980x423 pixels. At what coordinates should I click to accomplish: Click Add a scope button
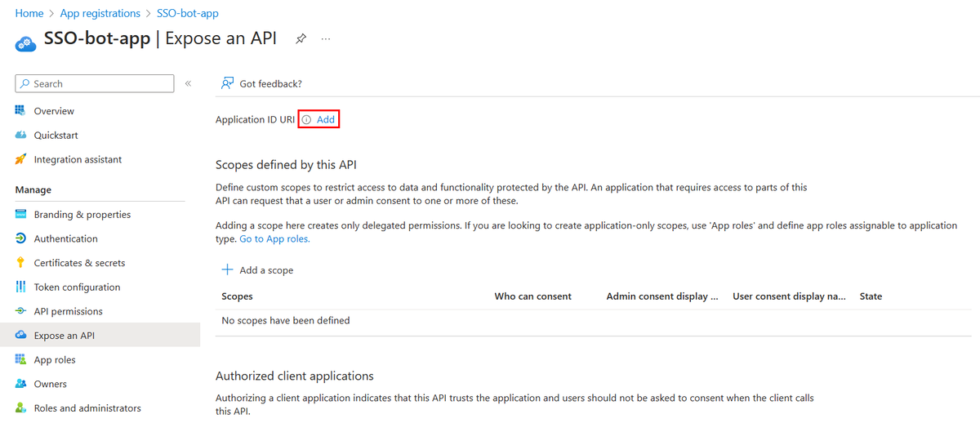point(257,269)
